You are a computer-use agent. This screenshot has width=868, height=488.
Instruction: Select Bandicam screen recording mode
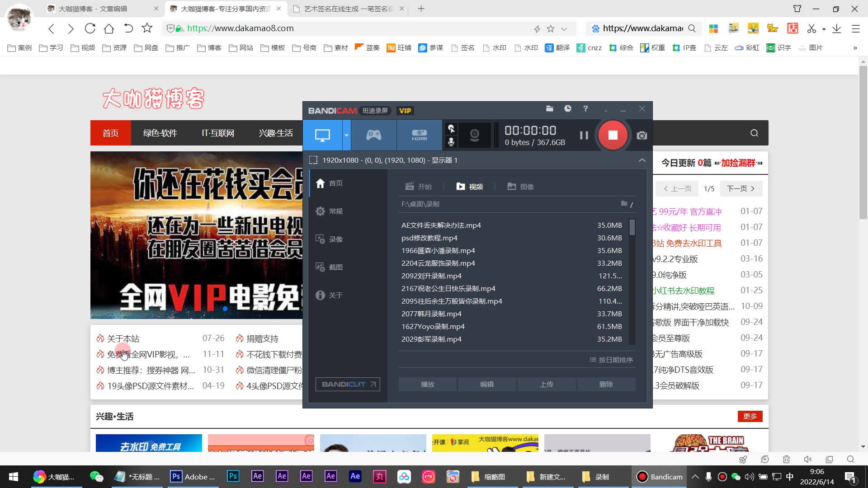tap(322, 135)
